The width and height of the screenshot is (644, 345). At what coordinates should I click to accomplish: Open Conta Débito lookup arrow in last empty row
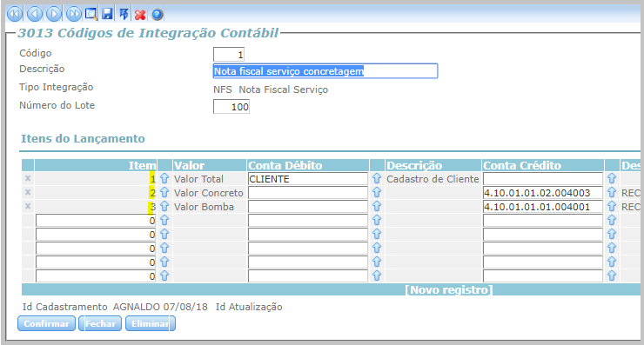[377, 275]
